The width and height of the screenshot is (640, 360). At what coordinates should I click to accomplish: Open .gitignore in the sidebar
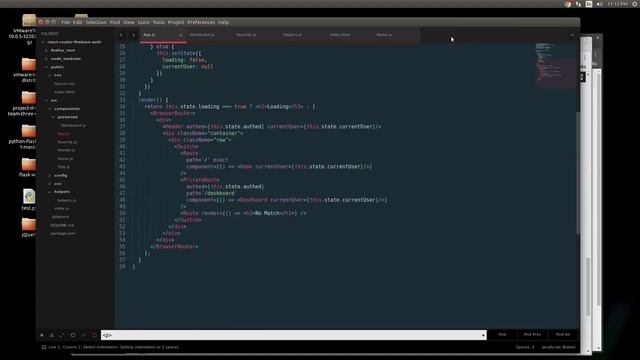(x=60, y=217)
